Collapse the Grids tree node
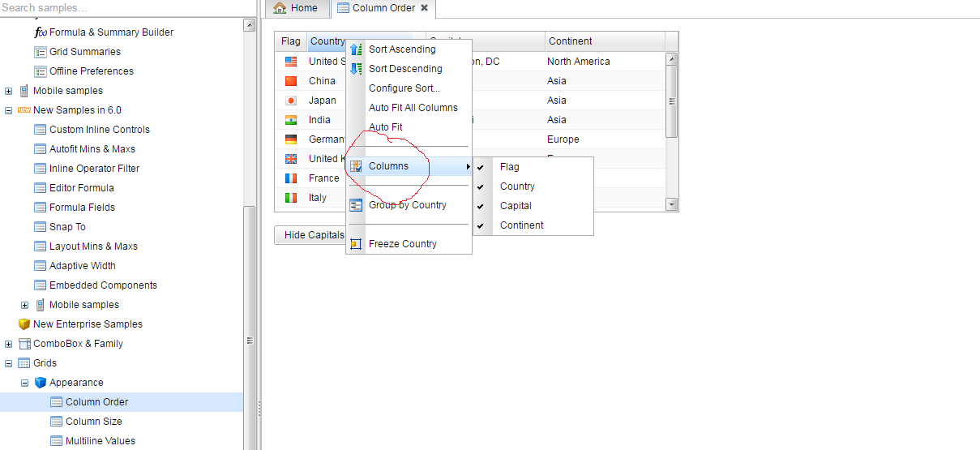This screenshot has height=450, width=980. pyautogui.click(x=9, y=363)
